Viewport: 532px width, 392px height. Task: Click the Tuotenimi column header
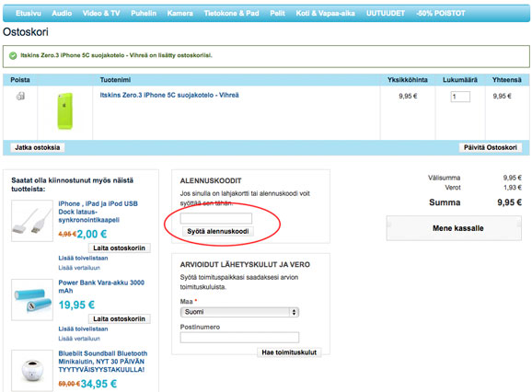[x=115, y=80]
